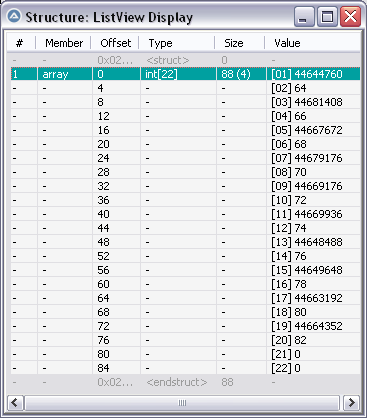367x418 pixels.
Task: Select value '[05] 44667672'
Action: click(x=307, y=130)
